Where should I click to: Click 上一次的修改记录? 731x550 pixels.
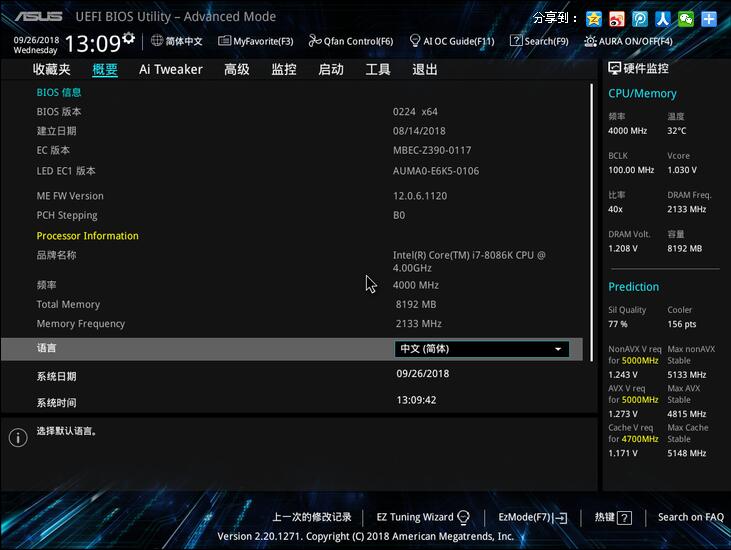tap(312, 517)
